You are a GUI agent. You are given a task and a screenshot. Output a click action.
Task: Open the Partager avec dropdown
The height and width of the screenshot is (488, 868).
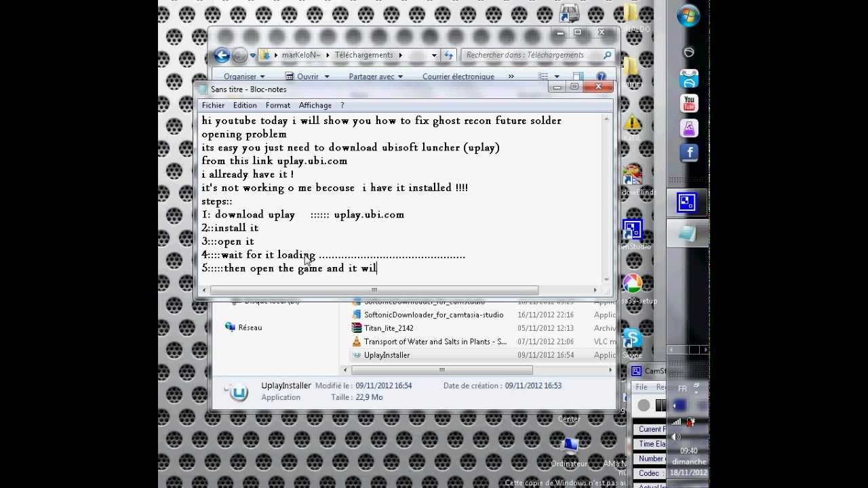coord(376,77)
